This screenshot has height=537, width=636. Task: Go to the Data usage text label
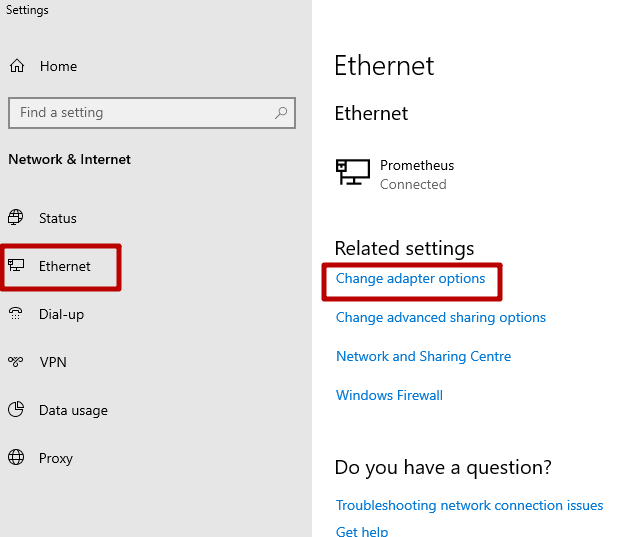73,410
